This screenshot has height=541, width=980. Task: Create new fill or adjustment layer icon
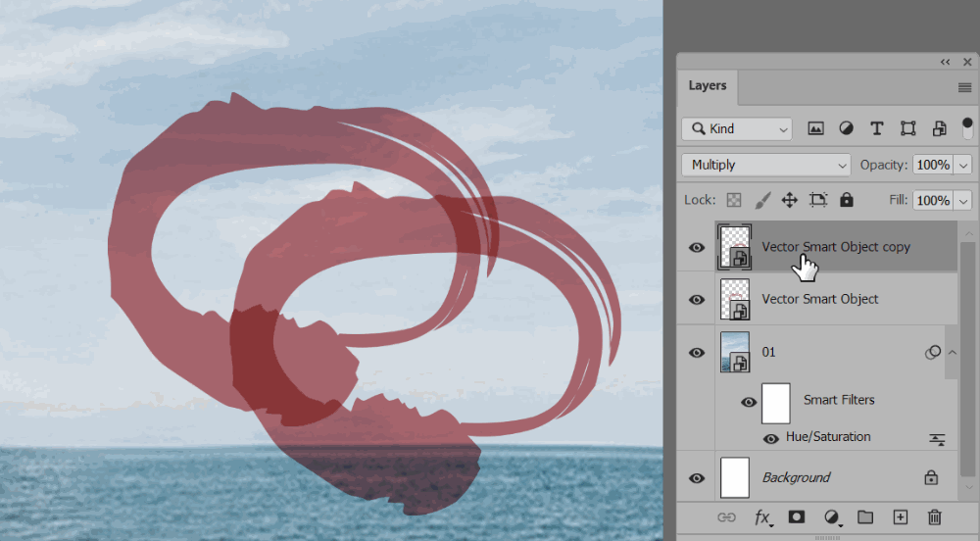pos(832,517)
